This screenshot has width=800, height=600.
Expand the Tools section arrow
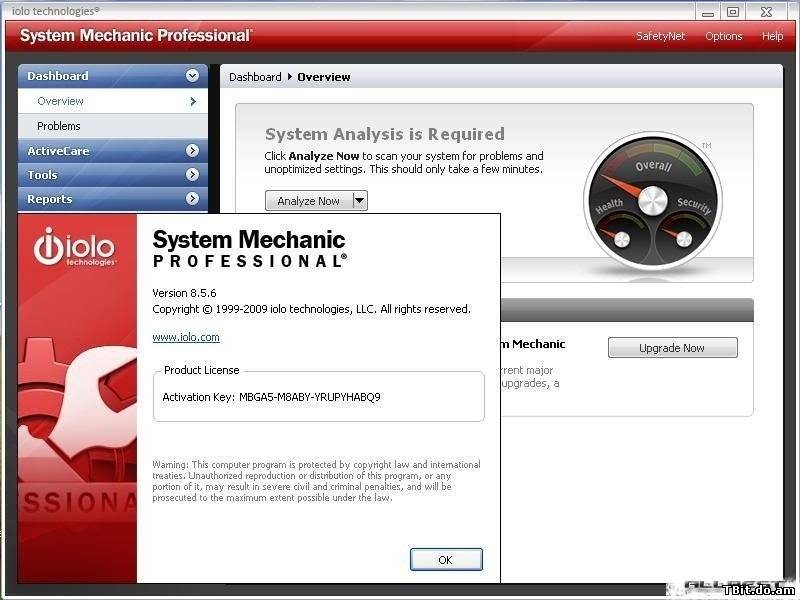(x=192, y=174)
